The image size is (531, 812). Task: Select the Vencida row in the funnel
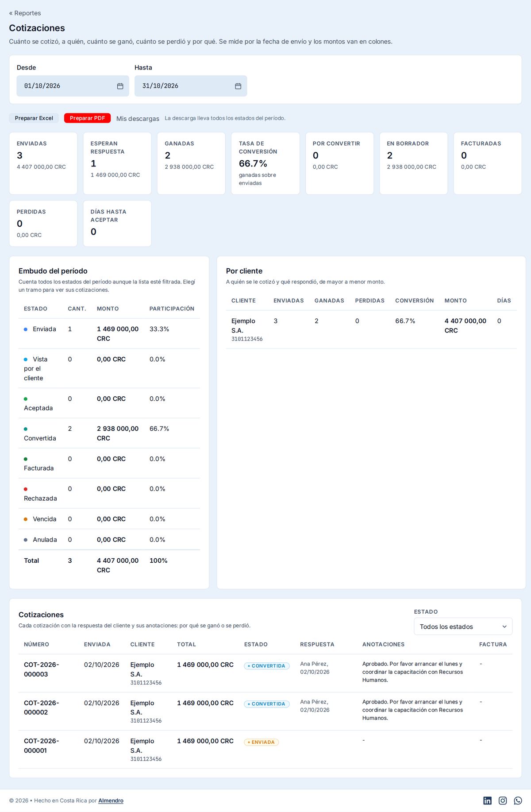[x=109, y=519]
